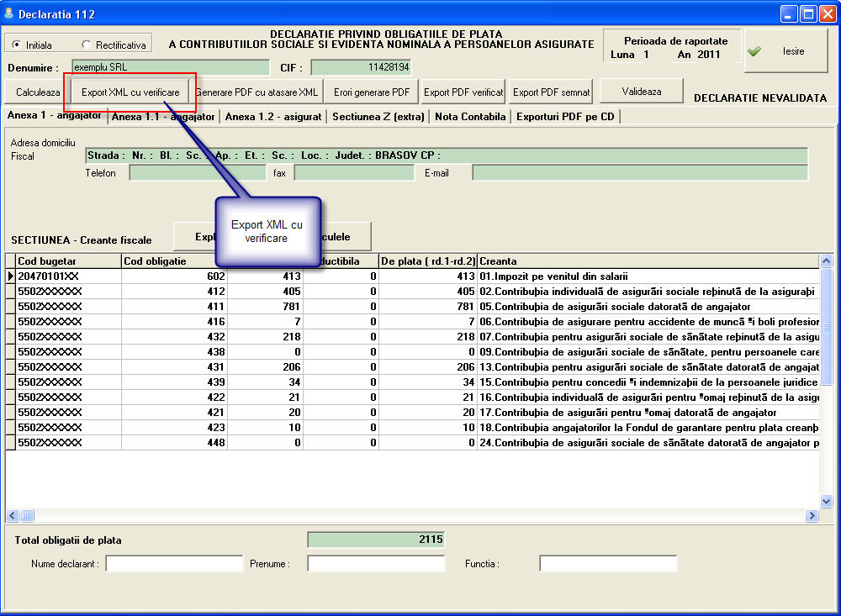Click Export XML cu verificare button

[130, 92]
